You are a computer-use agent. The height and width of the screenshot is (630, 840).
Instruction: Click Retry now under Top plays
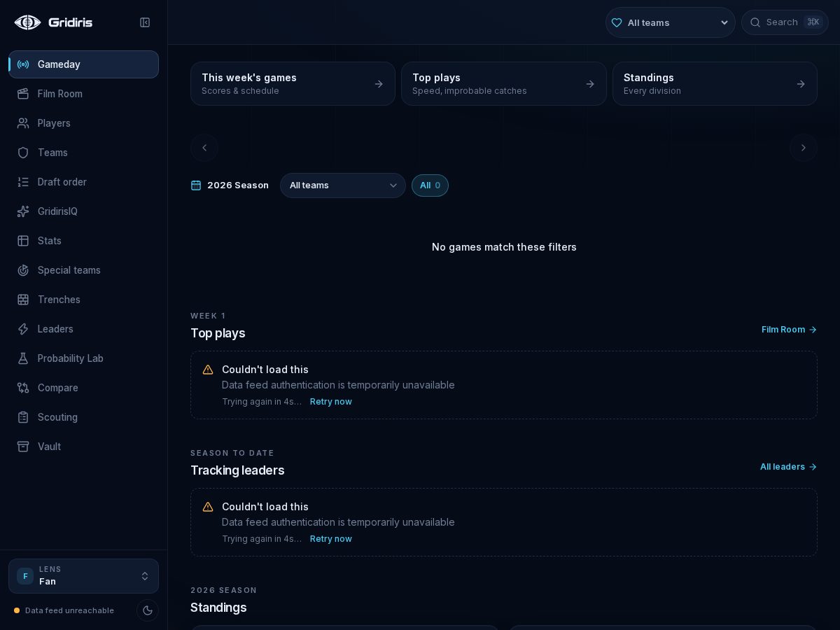pos(331,402)
